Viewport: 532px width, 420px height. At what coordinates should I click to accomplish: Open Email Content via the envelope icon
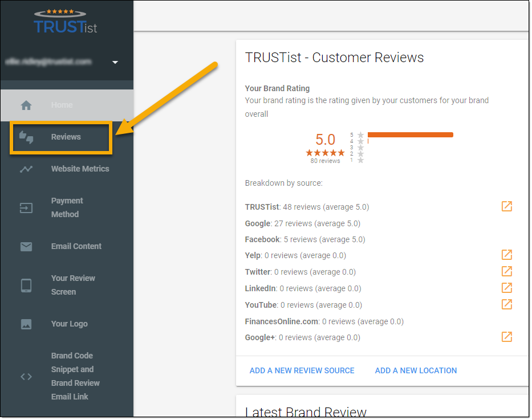[x=26, y=246]
